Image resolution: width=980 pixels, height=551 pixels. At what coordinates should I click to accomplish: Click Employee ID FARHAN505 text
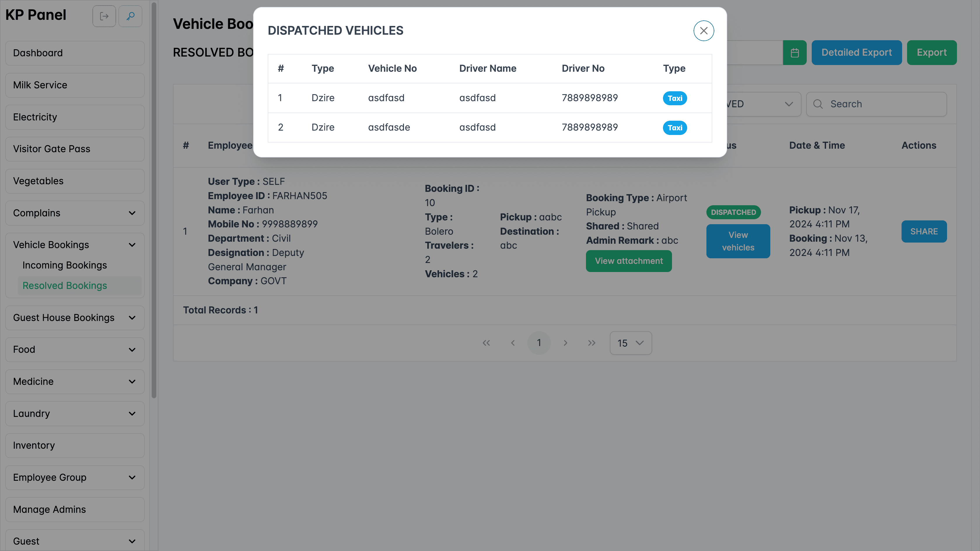pyautogui.click(x=267, y=196)
